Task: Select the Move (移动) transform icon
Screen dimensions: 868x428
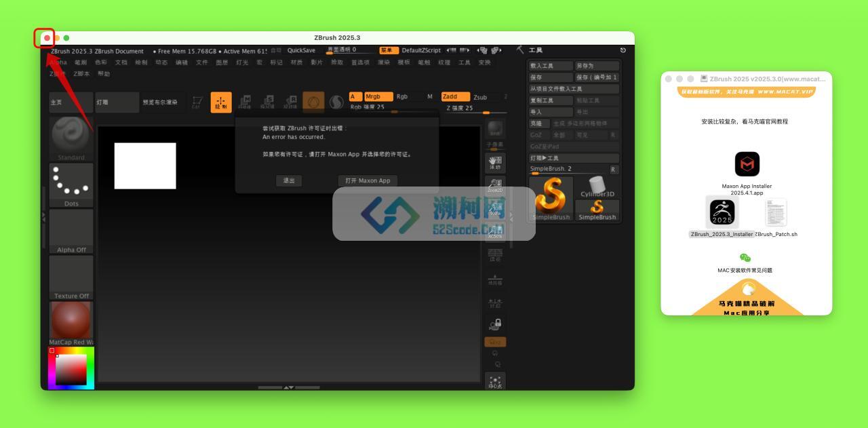Action: click(245, 102)
